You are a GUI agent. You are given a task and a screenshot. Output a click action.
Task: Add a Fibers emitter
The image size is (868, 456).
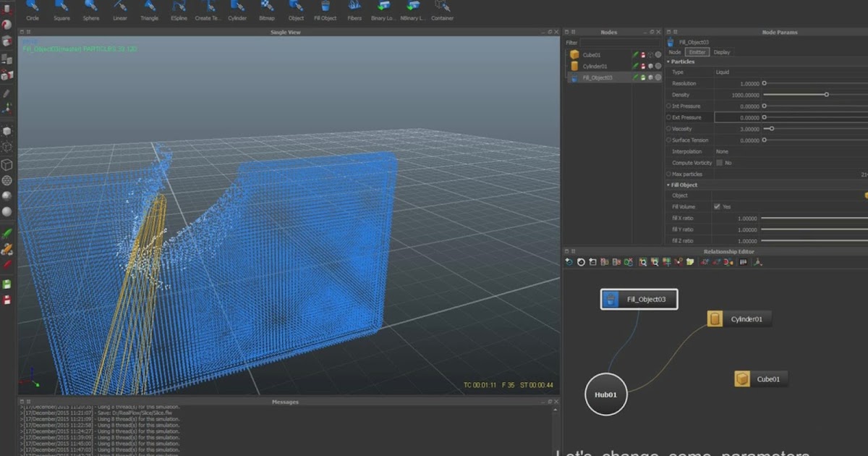pos(354,10)
